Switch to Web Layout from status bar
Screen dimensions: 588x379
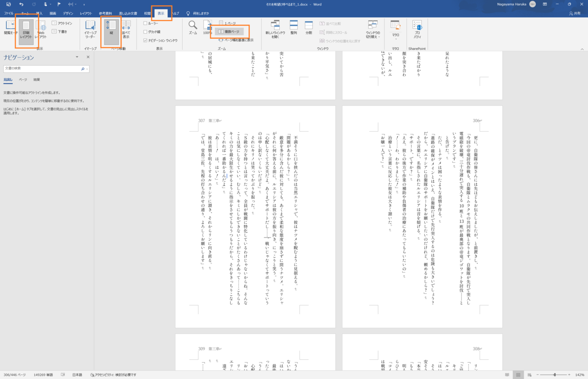(x=530, y=375)
